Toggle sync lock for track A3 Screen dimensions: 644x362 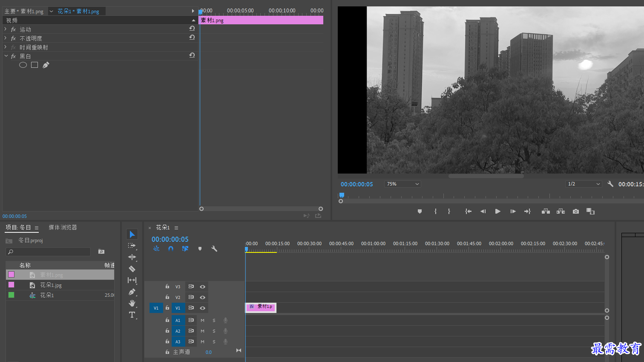(x=191, y=342)
